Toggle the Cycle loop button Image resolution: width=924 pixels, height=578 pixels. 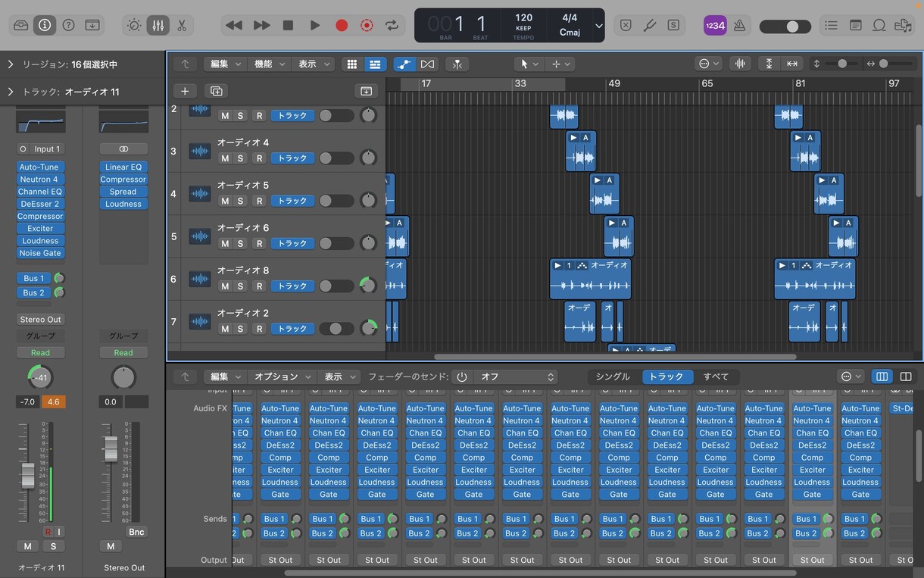(x=392, y=25)
